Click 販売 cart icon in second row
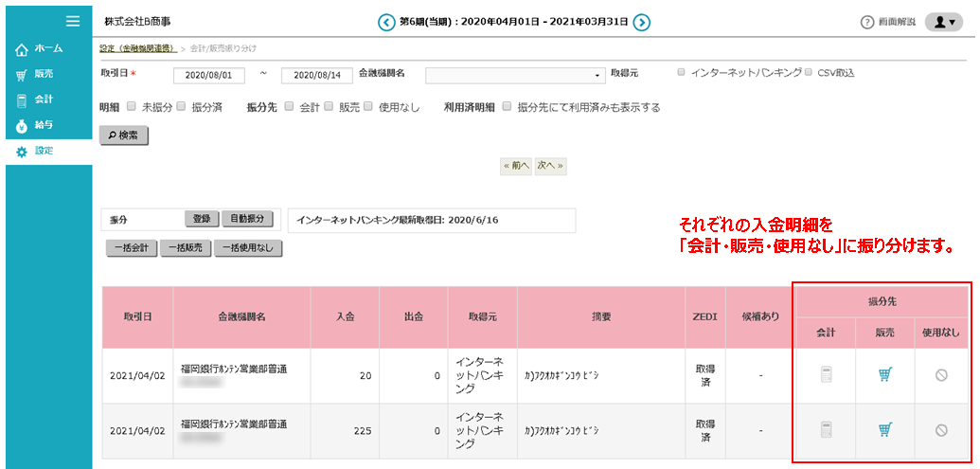This screenshot has height=469, width=980. 884,430
